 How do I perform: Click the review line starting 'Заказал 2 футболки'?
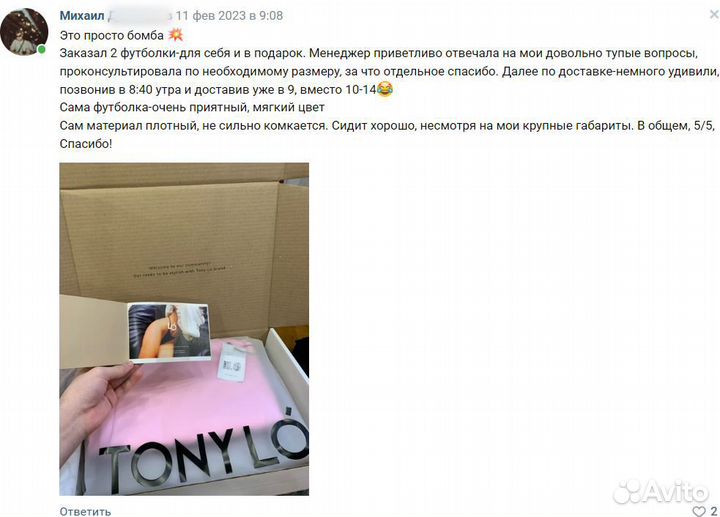click(x=378, y=53)
